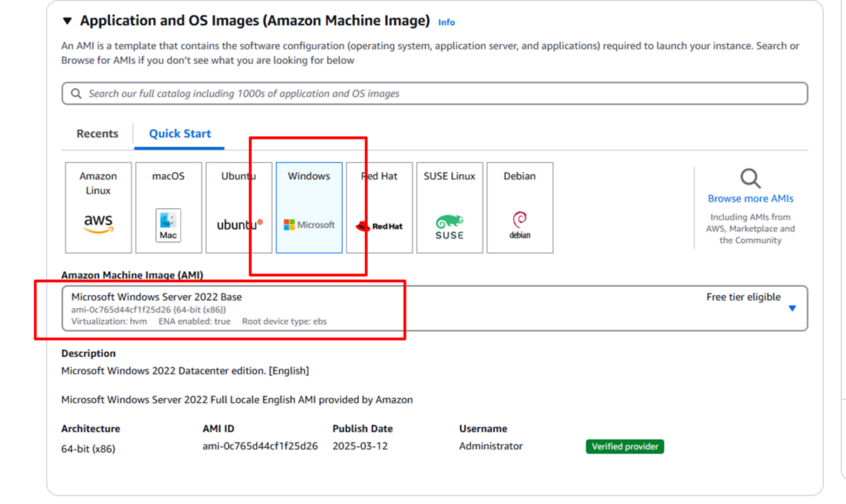Open the Info link beside section title
The image size is (846, 504).
click(x=446, y=22)
